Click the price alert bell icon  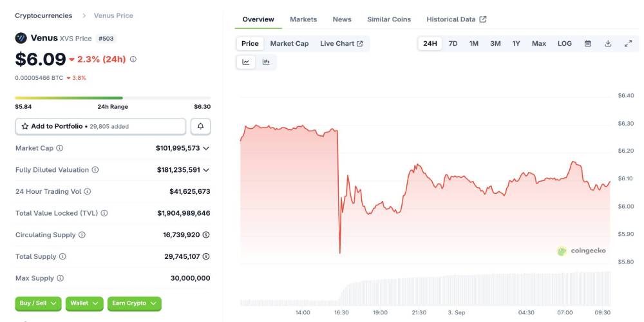pos(200,126)
